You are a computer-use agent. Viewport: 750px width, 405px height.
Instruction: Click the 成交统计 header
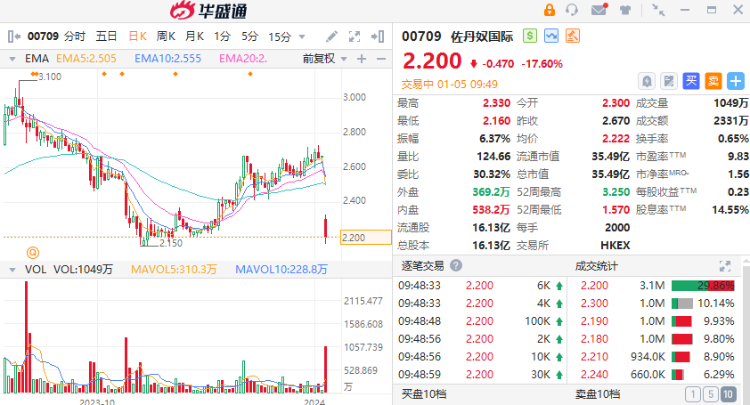pos(596,266)
